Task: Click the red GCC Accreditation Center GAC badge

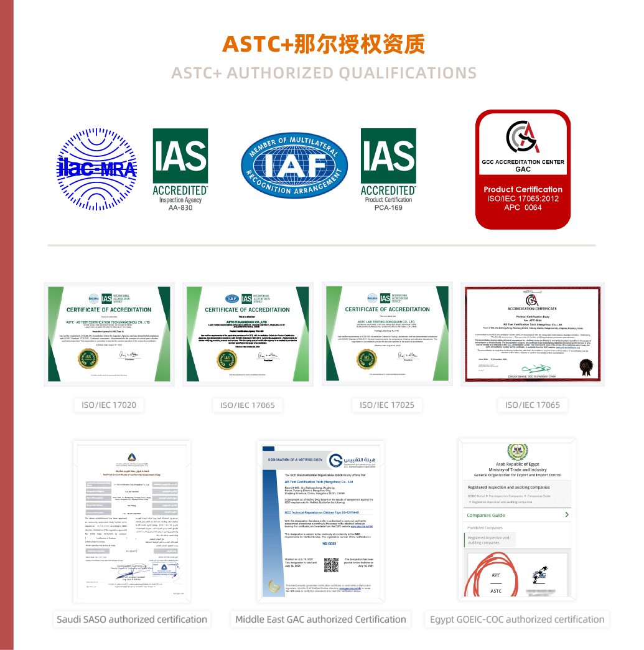Action: [523, 169]
